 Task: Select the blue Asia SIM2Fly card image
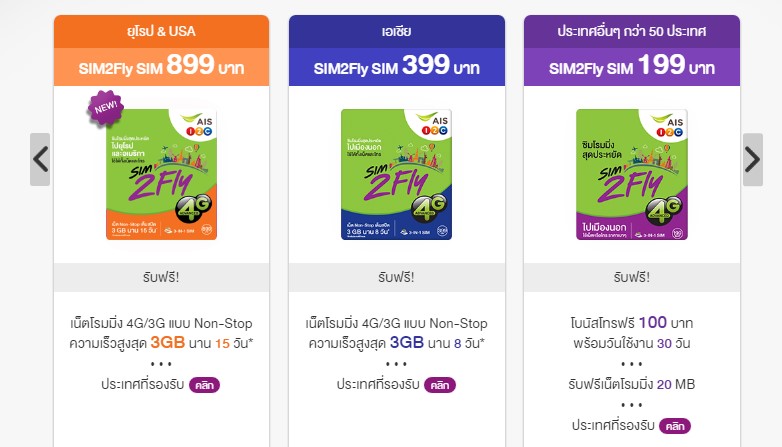[x=396, y=174]
